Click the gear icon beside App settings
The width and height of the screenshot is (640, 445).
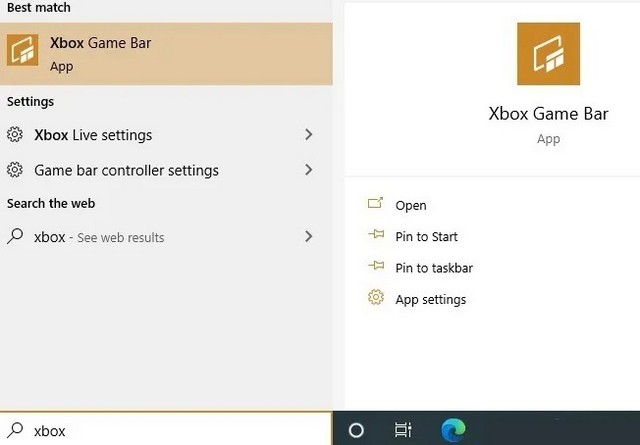pyautogui.click(x=376, y=297)
